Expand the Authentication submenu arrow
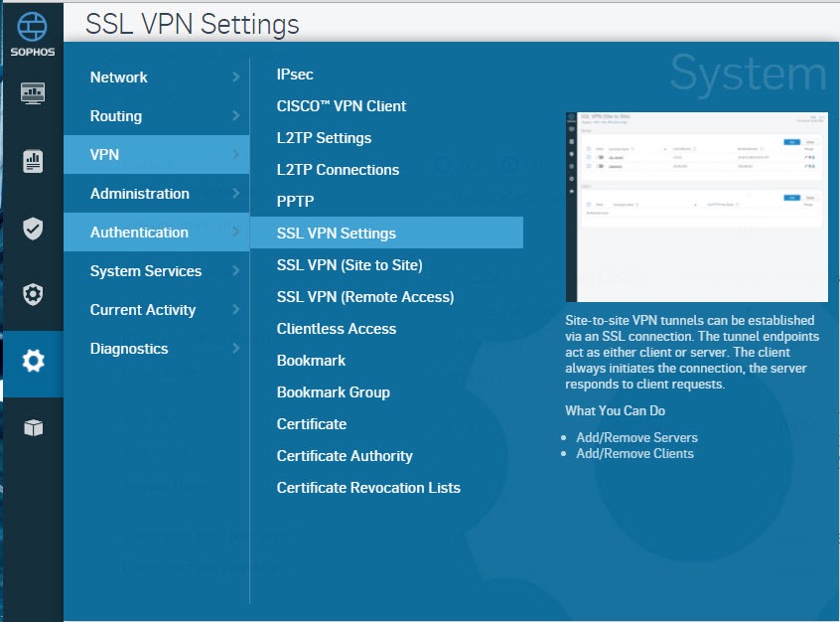Viewport: 840px width, 622px height. (x=235, y=233)
